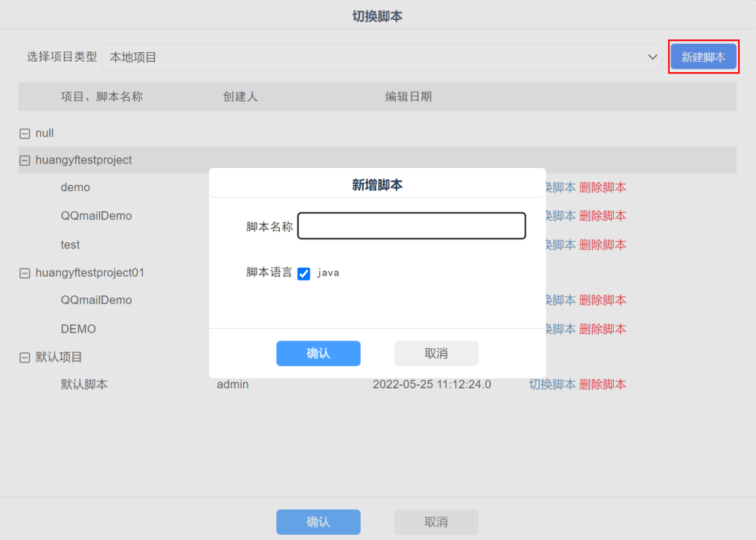Click 删除脚本 for the 默认脚本 row
The height and width of the screenshot is (540, 756).
point(603,385)
